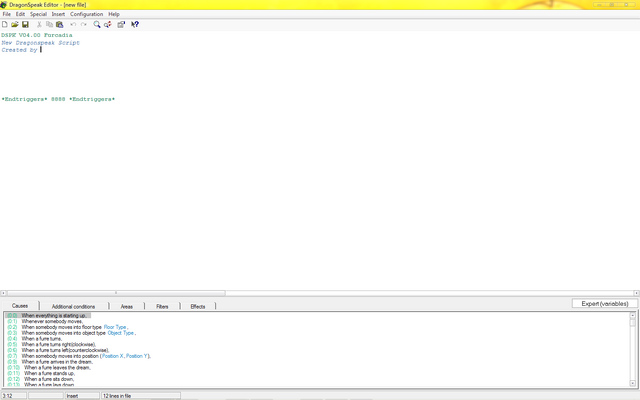The width and height of the screenshot is (640, 400).
Task: Activate context help arrow-question icon
Action: pos(135,24)
